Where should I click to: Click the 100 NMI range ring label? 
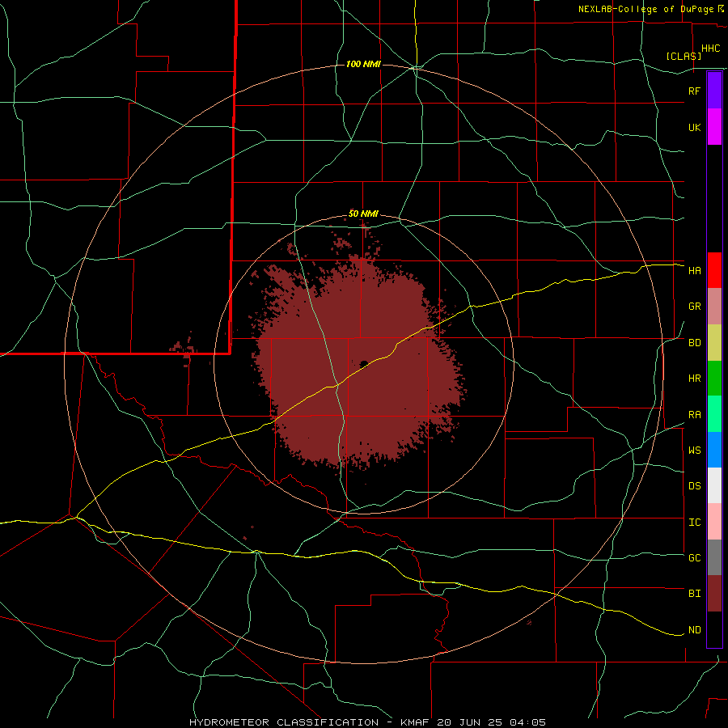pyautogui.click(x=363, y=64)
